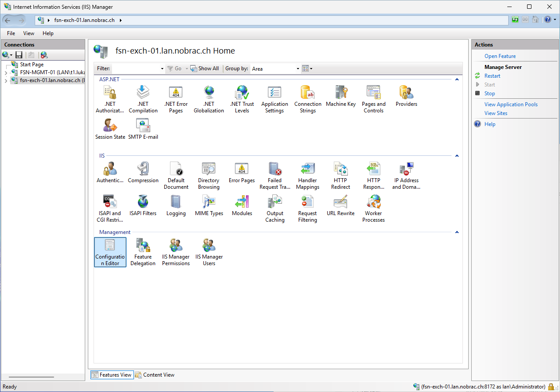The height and width of the screenshot is (392, 560).
Task: Open Connection Strings feature
Action: pyautogui.click(x=307, y=99)
